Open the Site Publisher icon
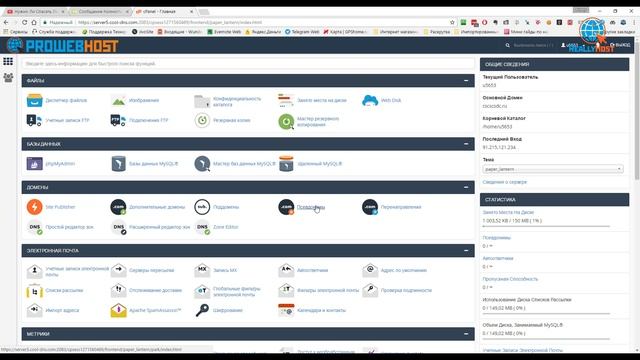Screen dimensions: 640x360 point(35,207)
